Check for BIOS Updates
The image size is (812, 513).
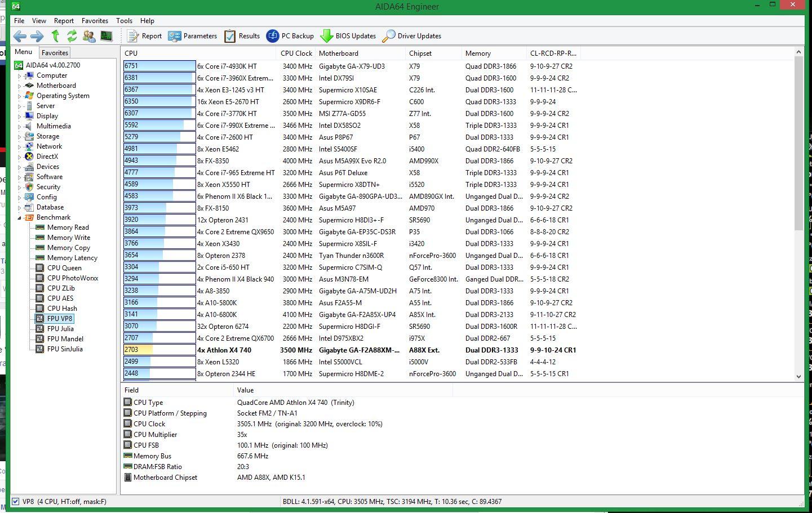pos(348,36)
